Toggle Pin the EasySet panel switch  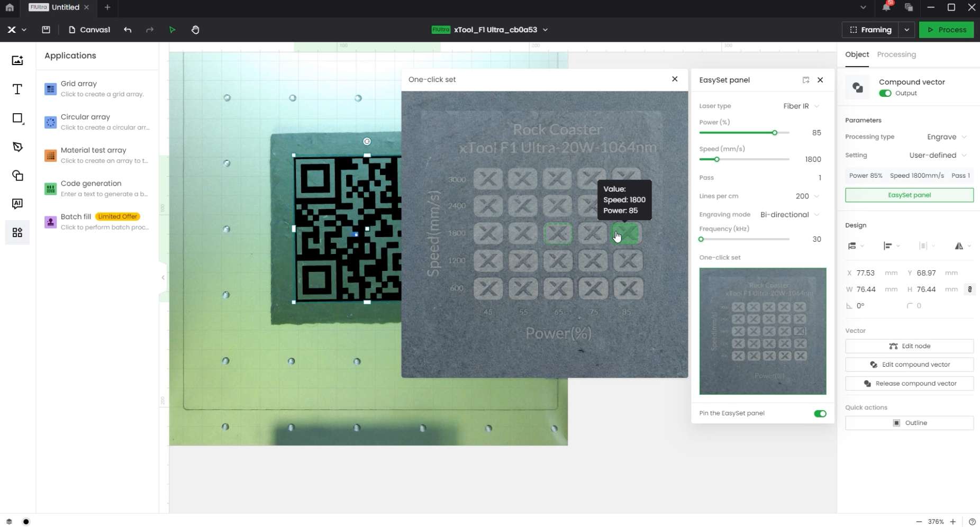tap(820, 414)
